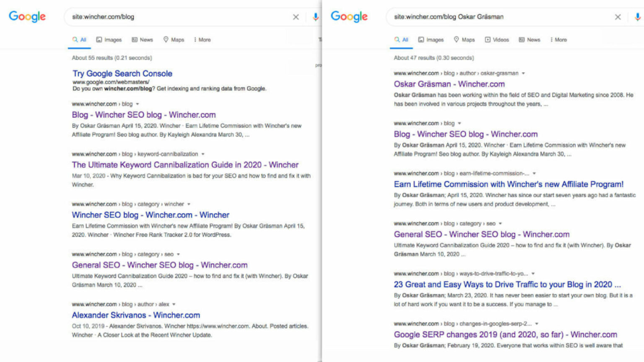Click the News icon on the right results page
Image resolution: width=644 pixels, height=362 pixels.
(x=522, y=39)
